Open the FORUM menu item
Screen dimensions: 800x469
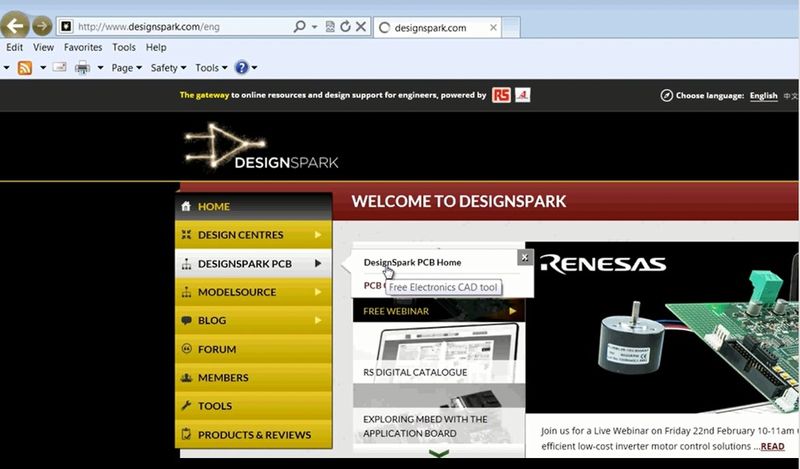click(x=254, y=349)
